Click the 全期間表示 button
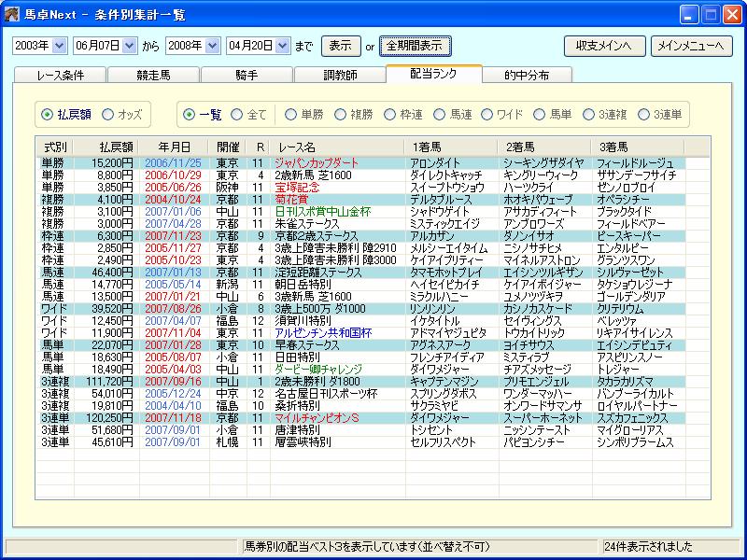The height and width of the screenshot is (560, 747). pos(416,46)
